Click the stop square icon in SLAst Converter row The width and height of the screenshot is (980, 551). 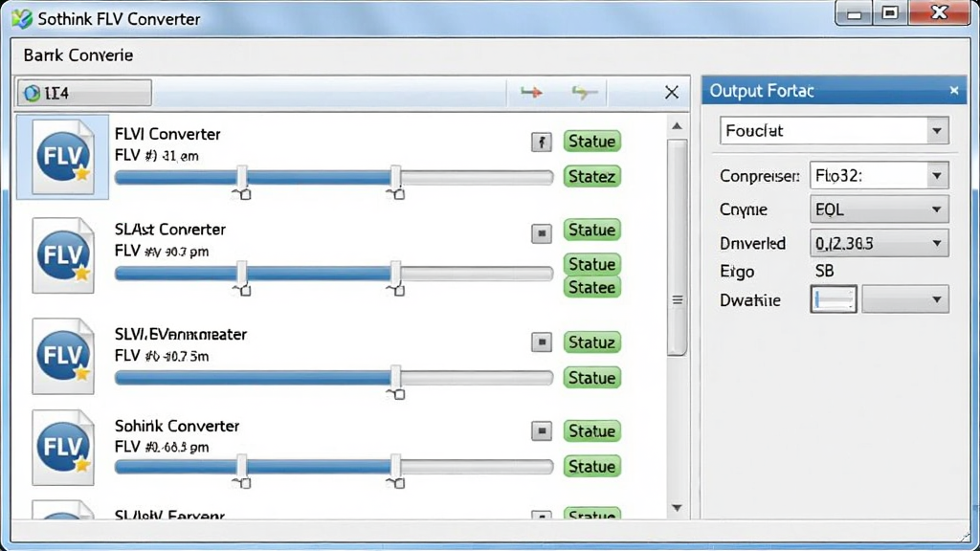(542, 233)
